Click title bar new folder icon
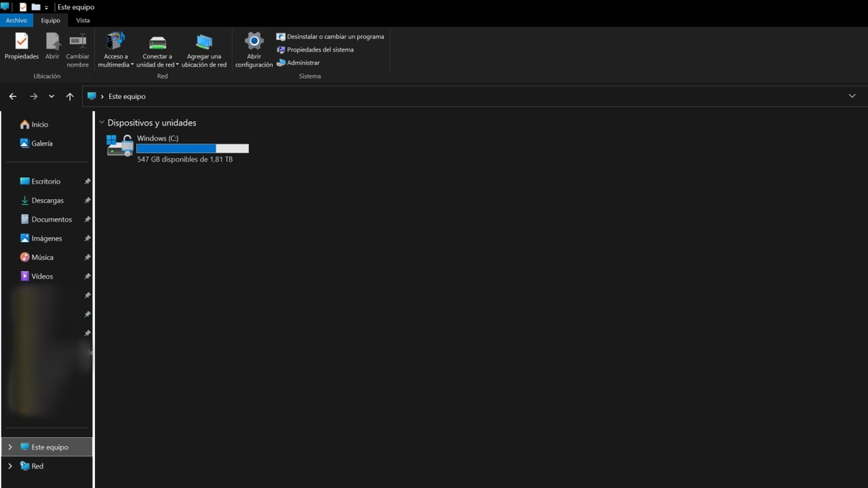 (36, 7)
